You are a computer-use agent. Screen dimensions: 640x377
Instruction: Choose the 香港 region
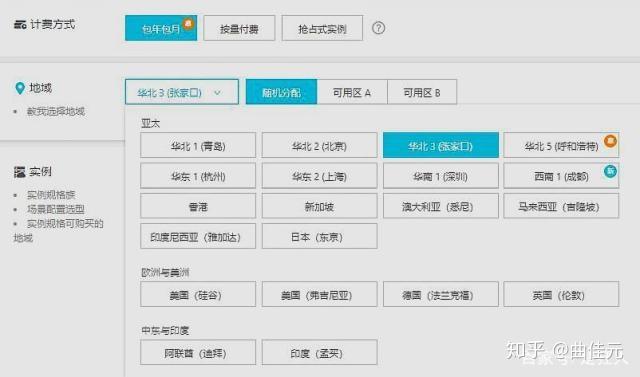click(198, 206)
